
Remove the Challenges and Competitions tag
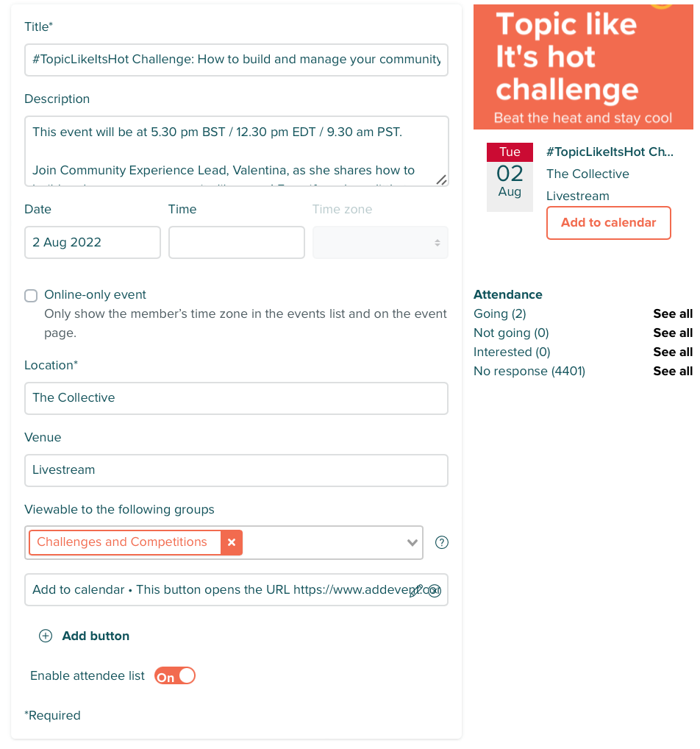point(232,542)
